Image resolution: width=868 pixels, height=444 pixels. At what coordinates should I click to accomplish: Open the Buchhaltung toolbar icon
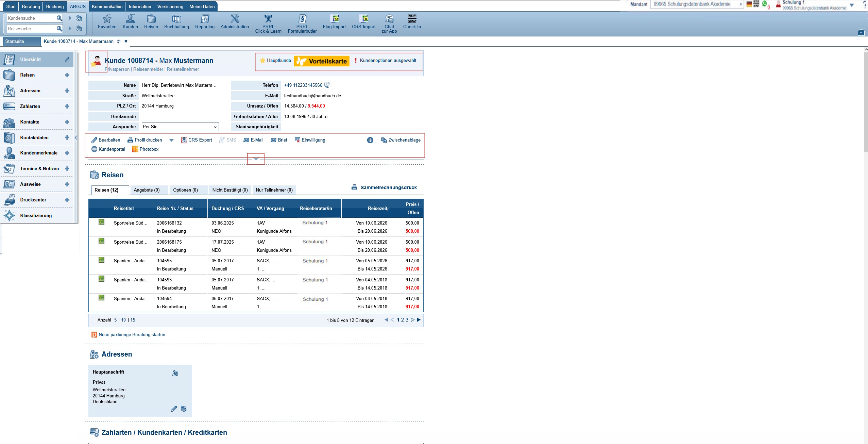coord(176,19)
